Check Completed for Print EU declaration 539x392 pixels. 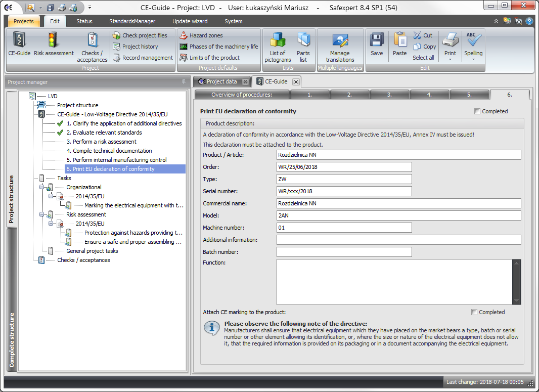[477, 111]
